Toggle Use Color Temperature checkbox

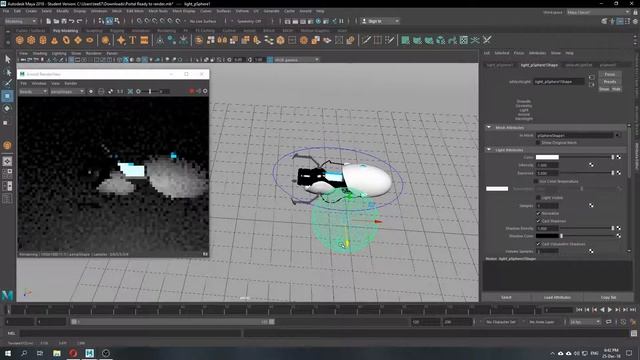(536, 181)
